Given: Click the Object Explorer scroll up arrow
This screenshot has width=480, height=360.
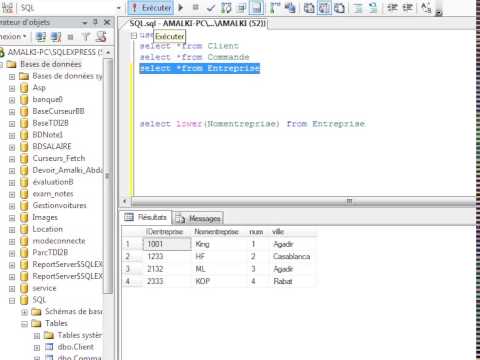Looking at the screenshot, I should tap(108, 53).
